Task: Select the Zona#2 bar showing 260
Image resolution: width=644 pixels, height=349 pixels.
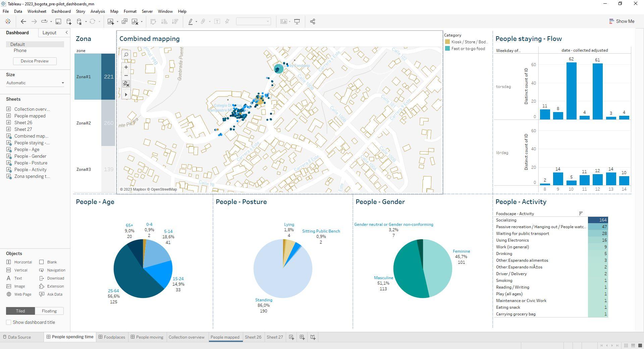Action: (108, 123)
